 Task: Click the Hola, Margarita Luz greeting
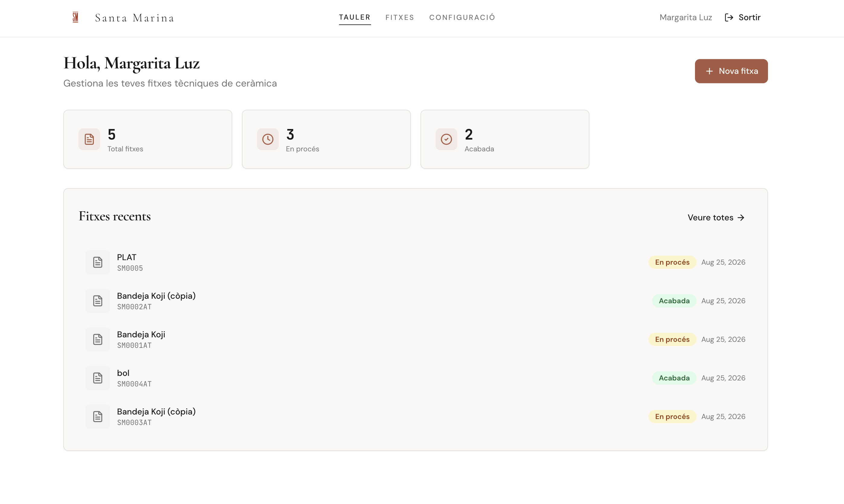click(132, 64)
